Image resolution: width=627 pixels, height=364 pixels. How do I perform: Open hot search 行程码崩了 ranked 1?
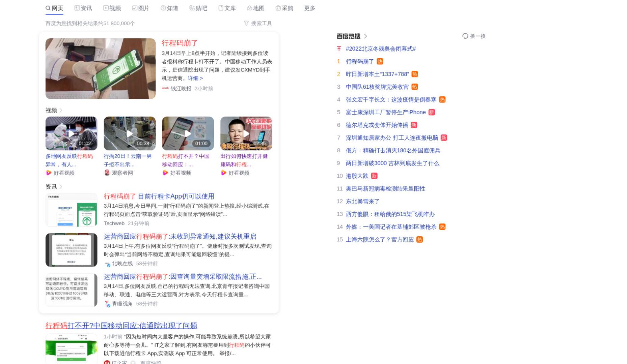point(360,62)
